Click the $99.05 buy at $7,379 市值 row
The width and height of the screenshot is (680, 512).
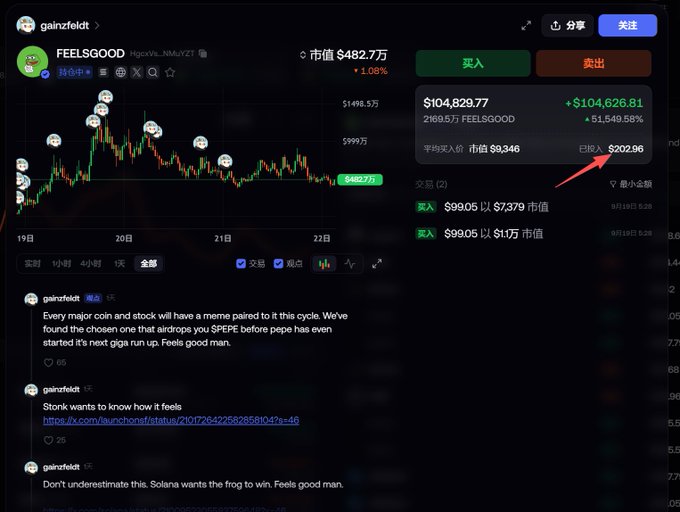(533, 207)
